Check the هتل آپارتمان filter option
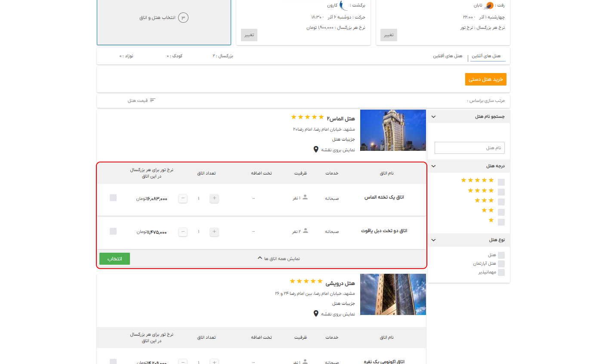599x364 pixels. coord(501,263)
